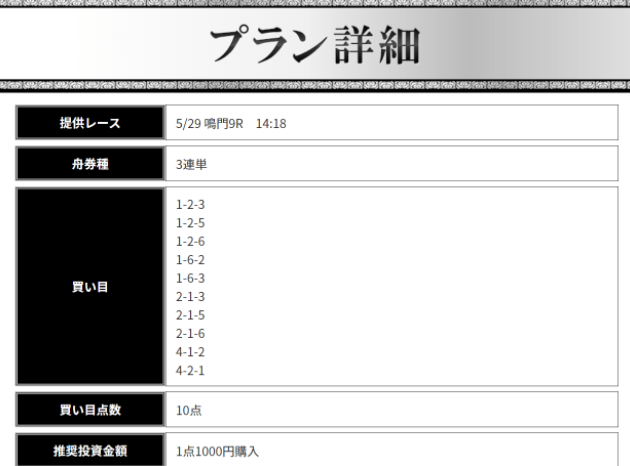The image size is (630, 466).
Task: Click the プラン詳細 page heading
Action: coord(315,45)
